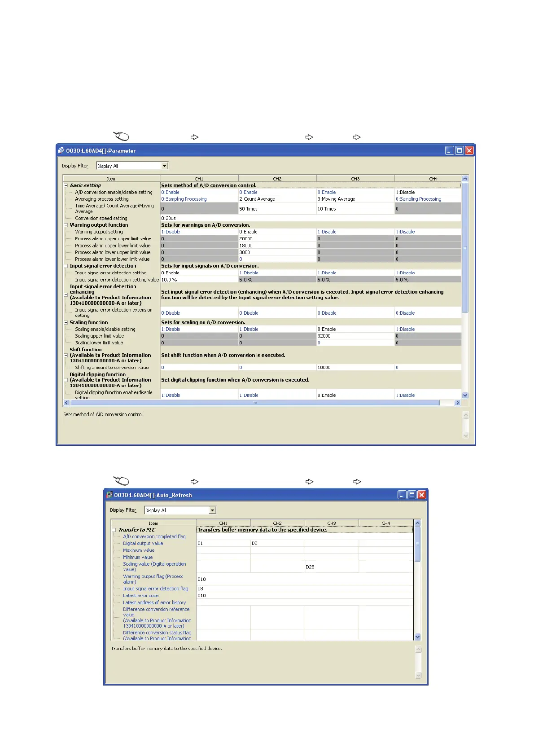Select 'A/D conversion completed flag' in Auto_Refresh
This screenshot has height=756, width=534.
pos(154,536)
